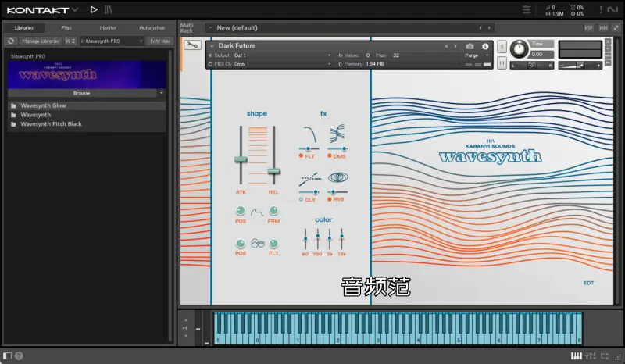Viewport: 625px width, 364px height.
Task: Click the delay icon above DLY
Action: [309, 179]
